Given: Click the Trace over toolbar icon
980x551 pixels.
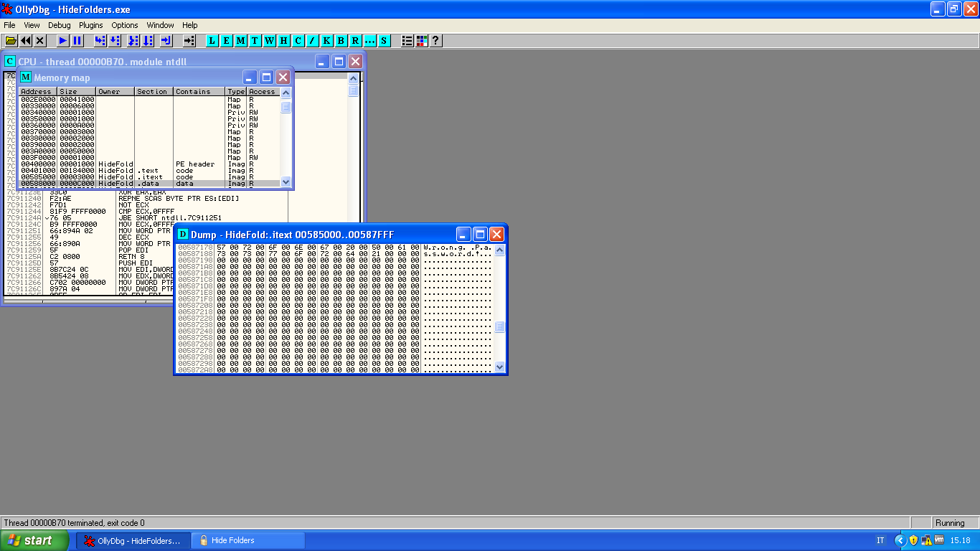Looking at the screenshot, I should coord(148,41).
